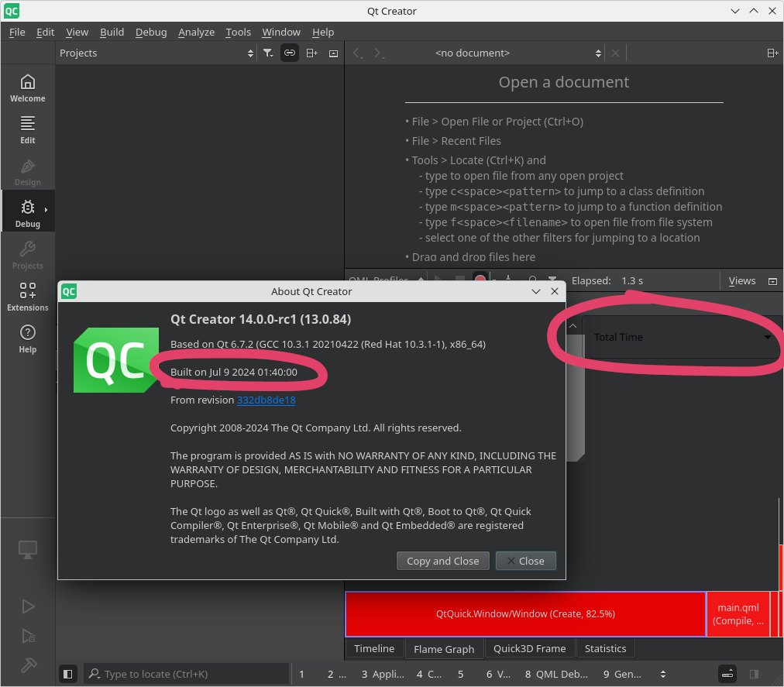Switch to Edit mode in sidebar
The image size is (784, 687).
click(x=27, y=130)
